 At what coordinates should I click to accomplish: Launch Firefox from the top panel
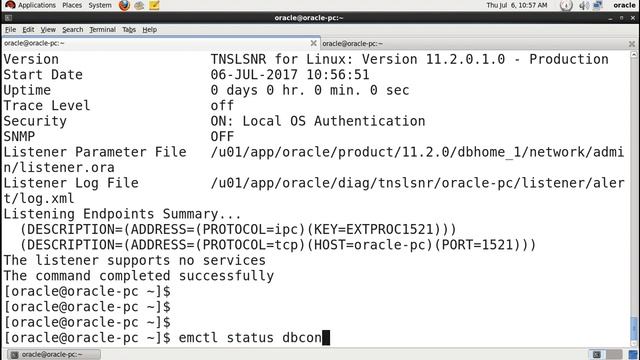(x=124, y=5)
